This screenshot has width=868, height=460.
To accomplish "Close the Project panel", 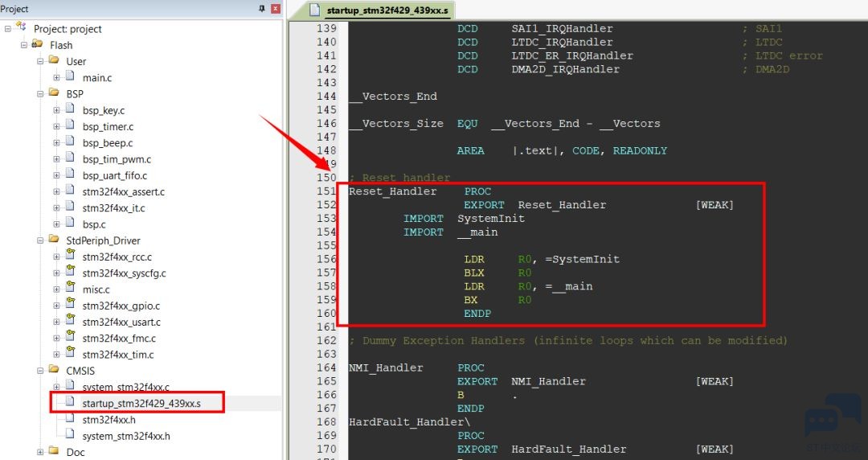I will [x=275, y=9].
